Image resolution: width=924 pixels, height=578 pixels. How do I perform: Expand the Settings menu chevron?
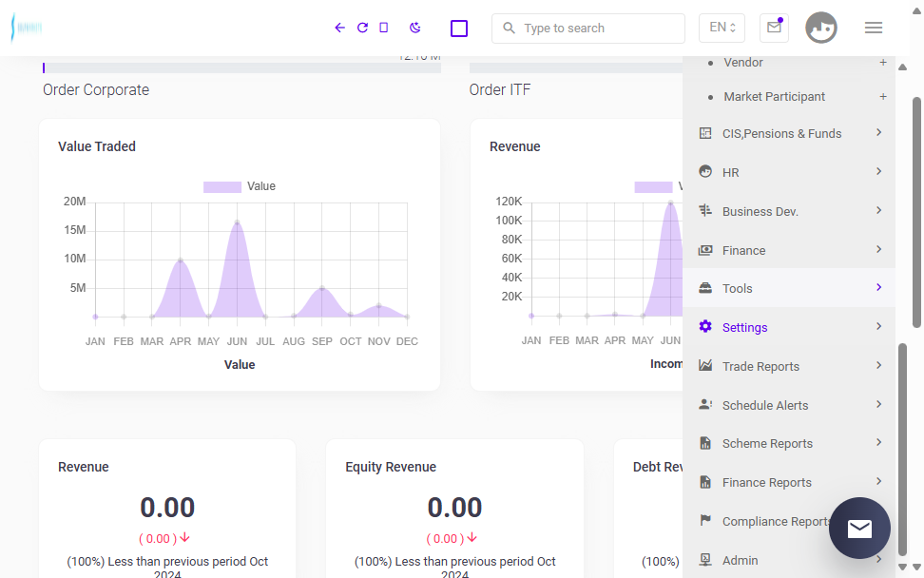click(878, 326)
